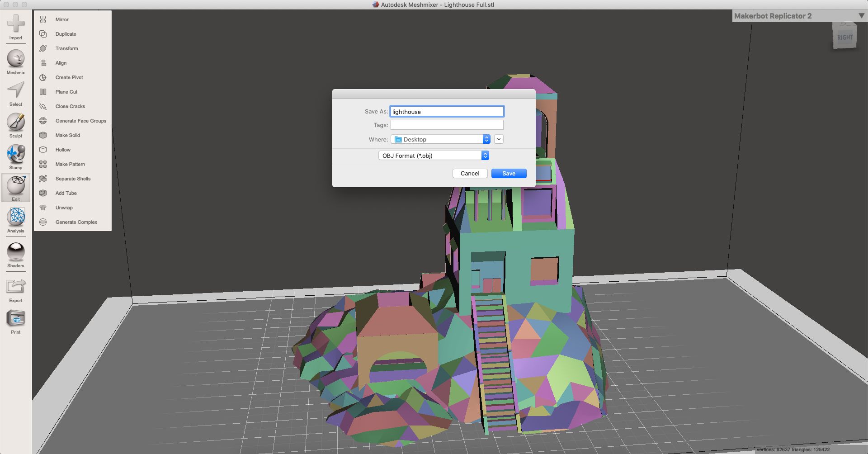
Task: Select Make Solid in Edit menu
Action: click(68, 135)
